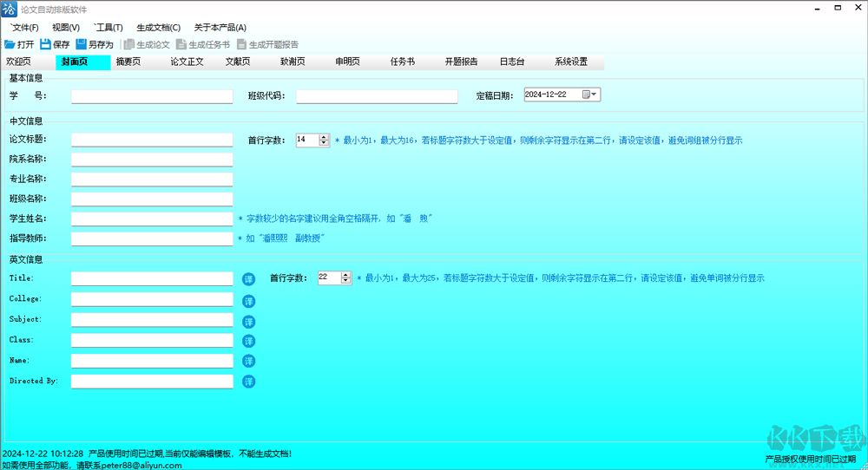Viewport: 868px width, 470px height.
Task: Click the Generate Thesis (生成论文) toolbar icon
Action: pos(129,44)
